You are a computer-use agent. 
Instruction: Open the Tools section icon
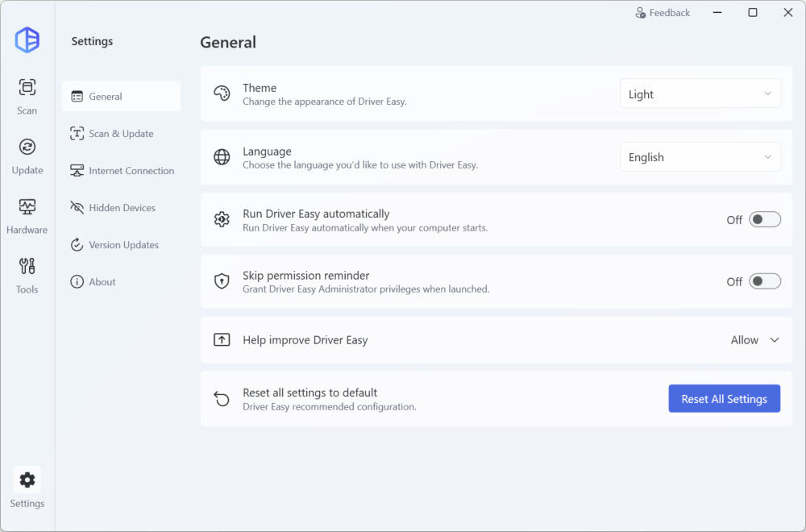coord(27,267)
